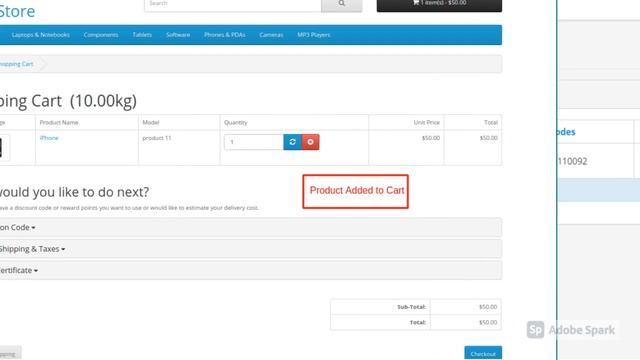Go to Tablets category
This screenshot has width=640, height=360.
(142, 35)
